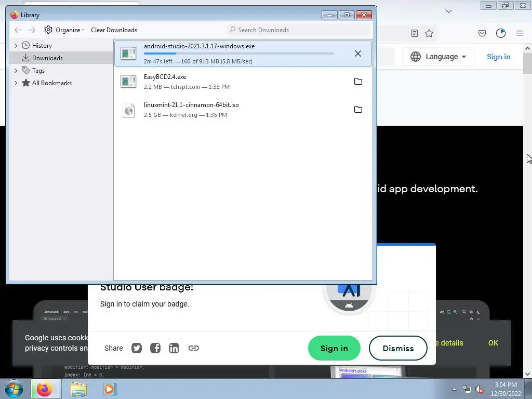Viewport: 532px width, 399px height.
Task: Cancel the android-studio download
Action: click(x=357, y=54)
